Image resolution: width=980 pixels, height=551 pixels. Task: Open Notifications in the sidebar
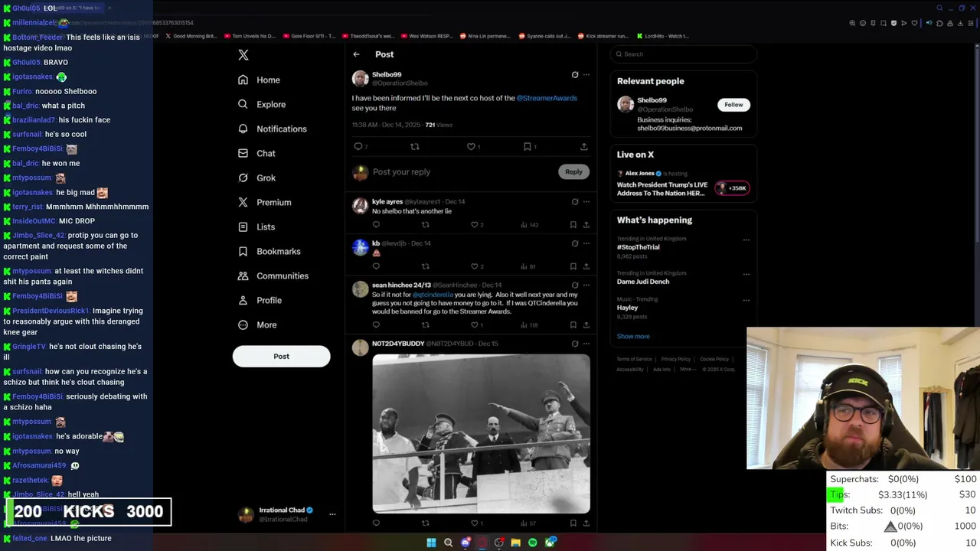pos(272,129)
